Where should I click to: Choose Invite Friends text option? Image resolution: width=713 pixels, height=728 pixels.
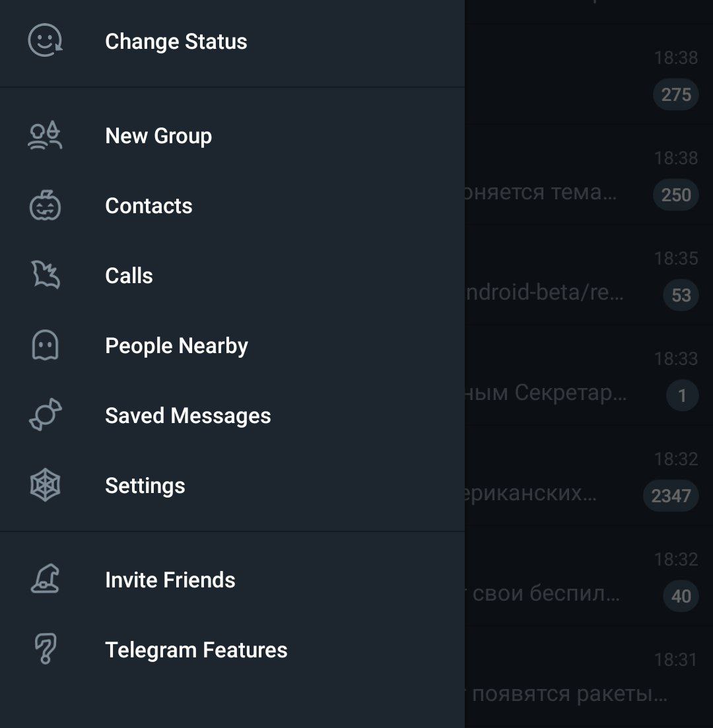(x=170, y=580)
